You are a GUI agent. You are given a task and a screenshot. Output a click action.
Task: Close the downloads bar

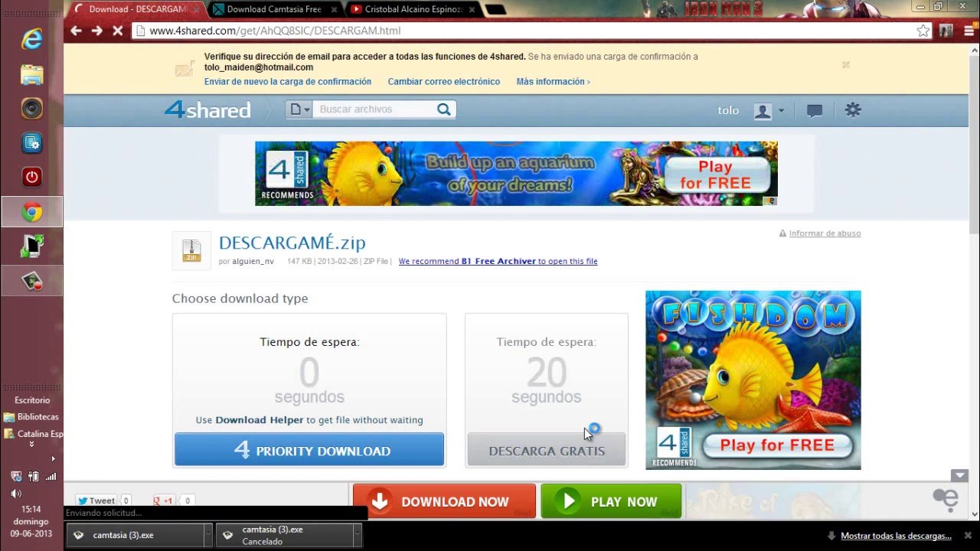968,536
